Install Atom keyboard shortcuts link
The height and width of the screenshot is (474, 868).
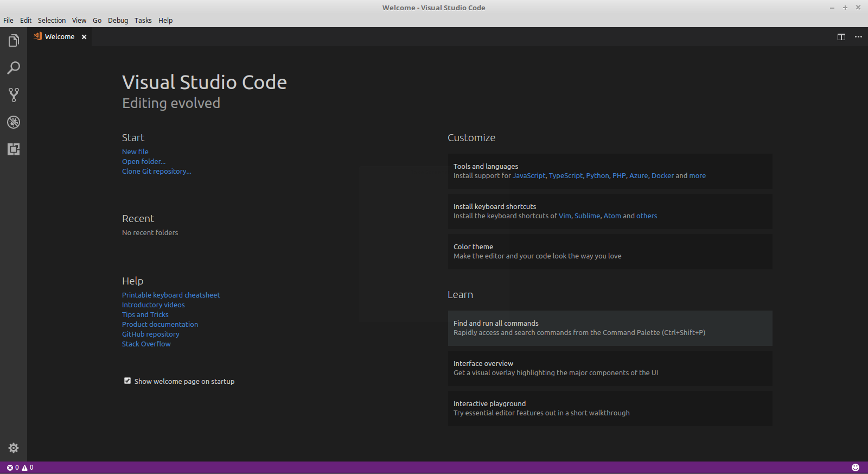point(612,216)
